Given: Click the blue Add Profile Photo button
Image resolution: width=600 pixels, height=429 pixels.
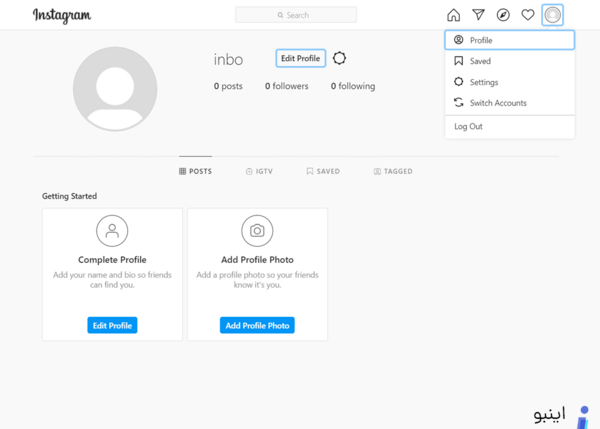Looking at the screenshot, I should tap(257, 325).
